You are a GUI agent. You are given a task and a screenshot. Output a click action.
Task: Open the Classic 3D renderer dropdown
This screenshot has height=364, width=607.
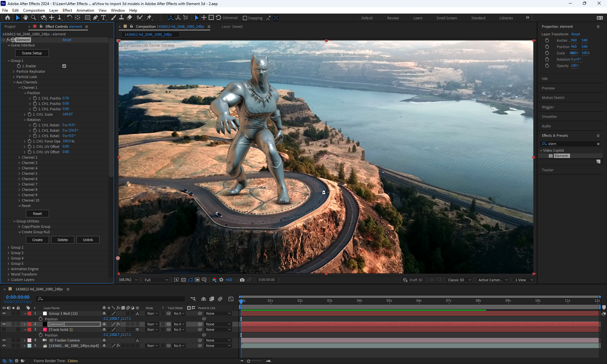[x=459, y=280]
